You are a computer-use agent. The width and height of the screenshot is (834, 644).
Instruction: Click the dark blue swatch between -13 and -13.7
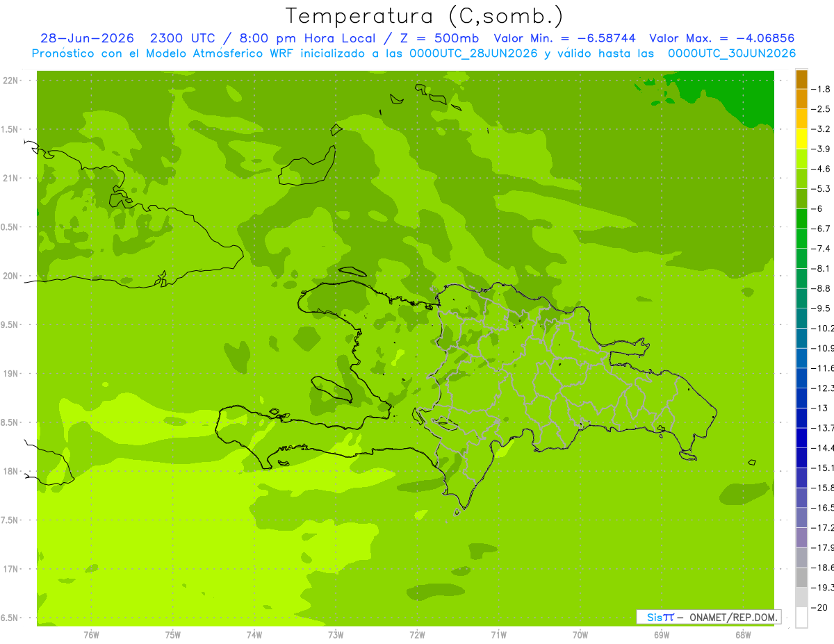801,418
